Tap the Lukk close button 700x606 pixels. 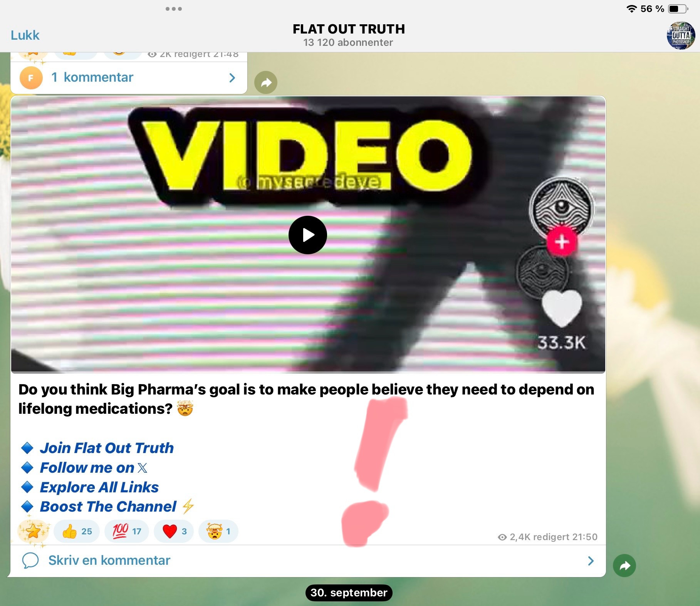tap(25, 35)
